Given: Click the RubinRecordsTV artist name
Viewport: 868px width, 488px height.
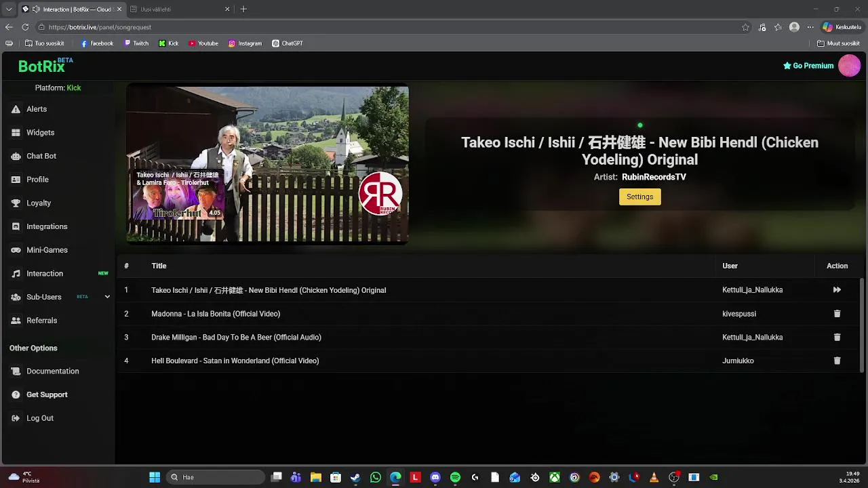Looking at the screenshot, I should [654, 177].
